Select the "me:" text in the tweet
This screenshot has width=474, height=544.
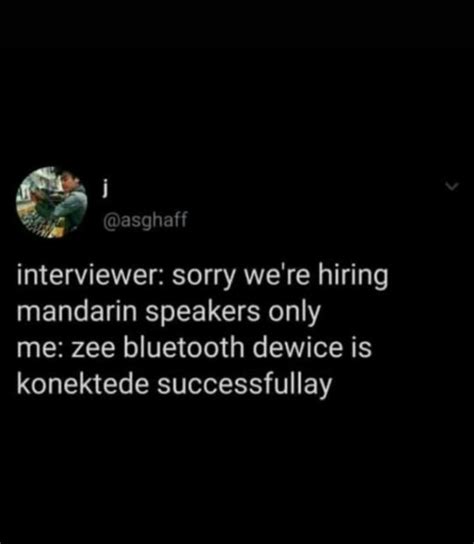[x=40, y=349]
